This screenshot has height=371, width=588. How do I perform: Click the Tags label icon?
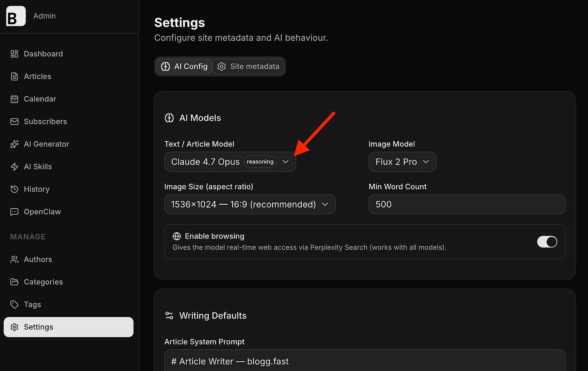[15, 305]
